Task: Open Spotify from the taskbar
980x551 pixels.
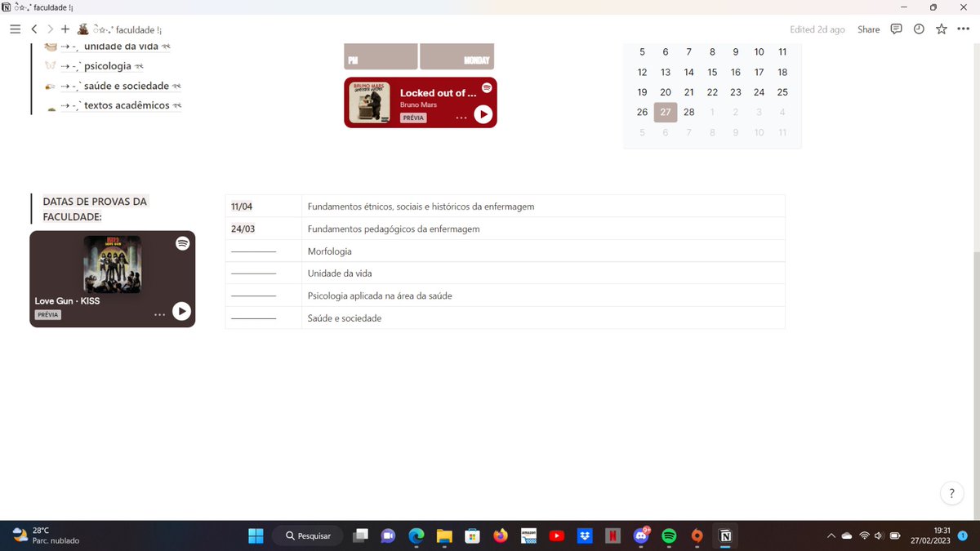Action: pyautogui.click(x=669, y=535)
